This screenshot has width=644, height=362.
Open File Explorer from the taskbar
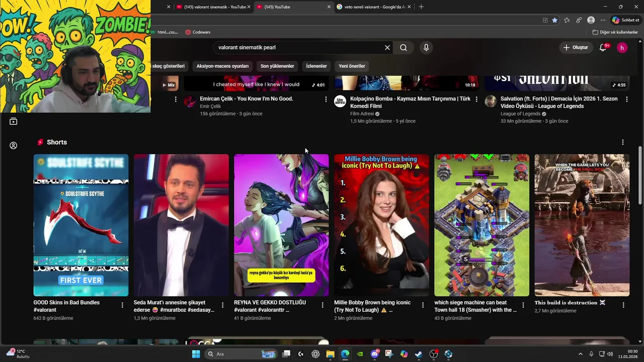tap(330, 354)
